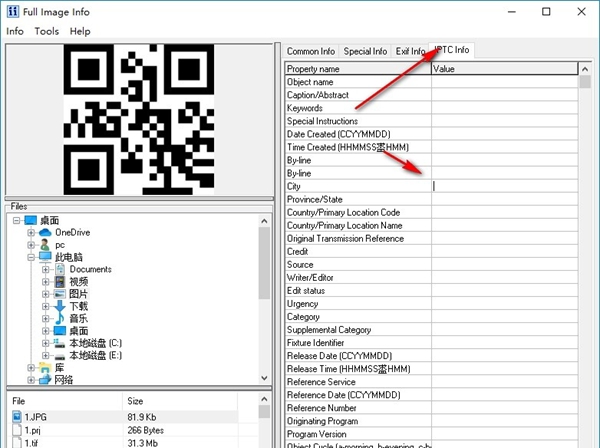
Task: Click the City value input field
Action: point(505,186)
